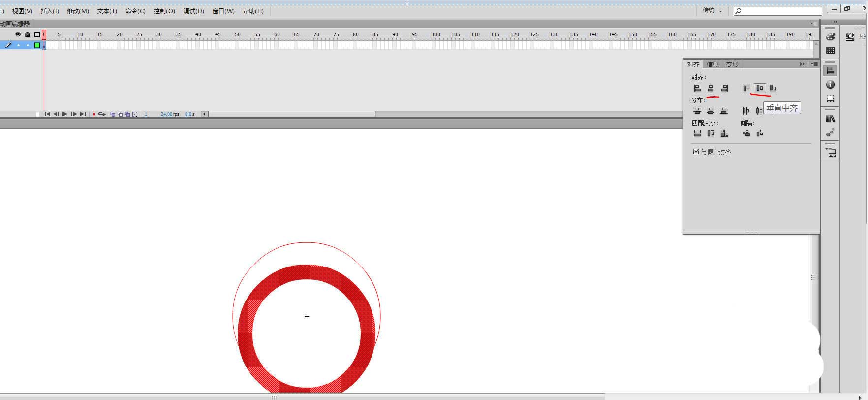Click the align right edge icon
This screenshot has width=868, height=400.
[724, 88]
